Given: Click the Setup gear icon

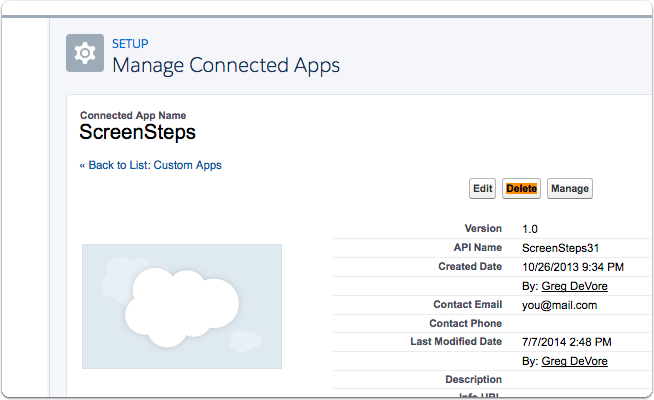Looking at the screenshot, I should (85, 53).
